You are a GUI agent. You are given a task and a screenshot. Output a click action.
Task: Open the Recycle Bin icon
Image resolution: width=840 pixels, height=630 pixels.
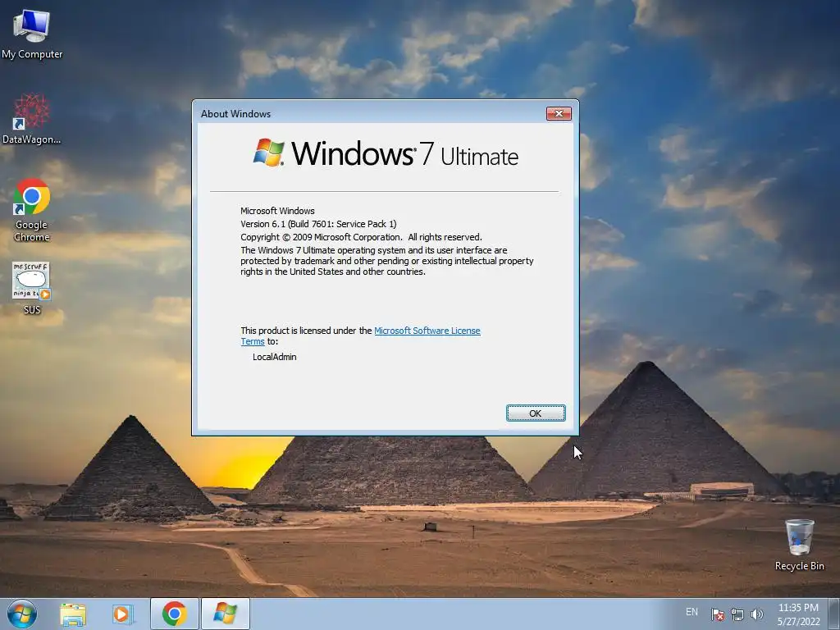point(799,545)
